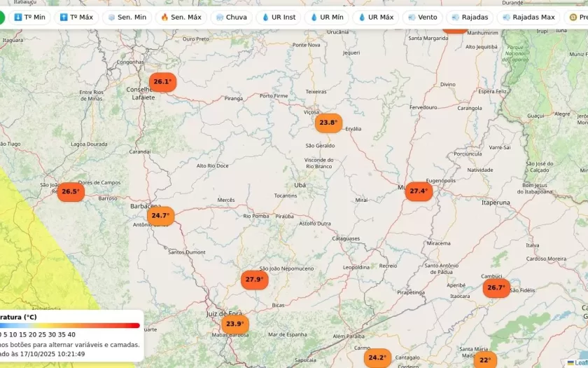This screenshot has width=588, height=368.
Task: Click the UR Mín humidity button
Action: point(327,17)
